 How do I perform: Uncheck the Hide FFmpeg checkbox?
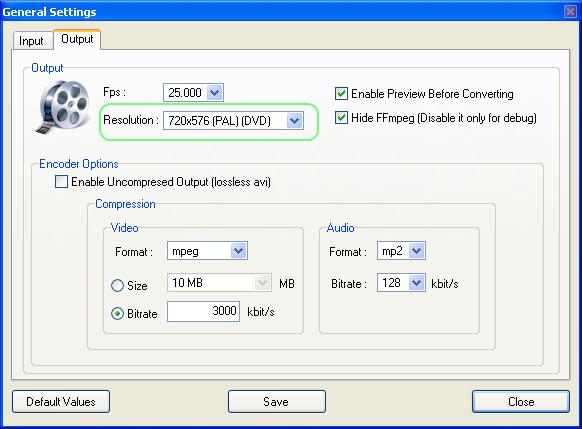(x=341, y=118)
